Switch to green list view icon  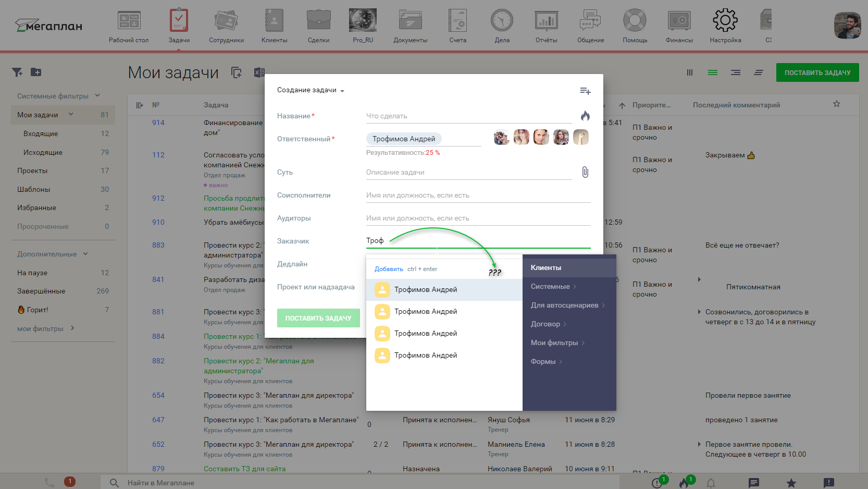713,72
